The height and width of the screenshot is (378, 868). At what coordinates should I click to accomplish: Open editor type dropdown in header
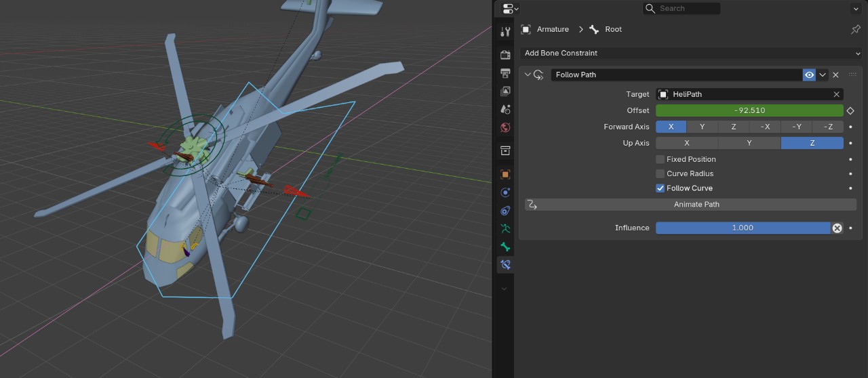click(509, 9)
